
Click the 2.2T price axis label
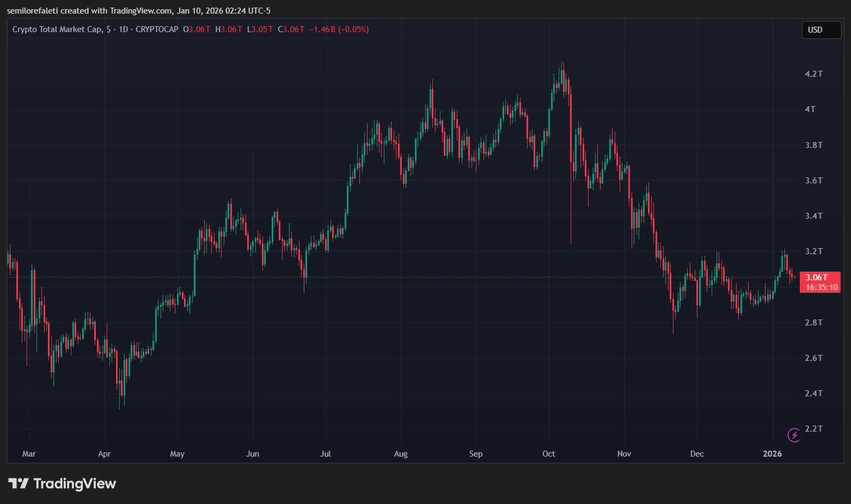click(x=813, y=429)
